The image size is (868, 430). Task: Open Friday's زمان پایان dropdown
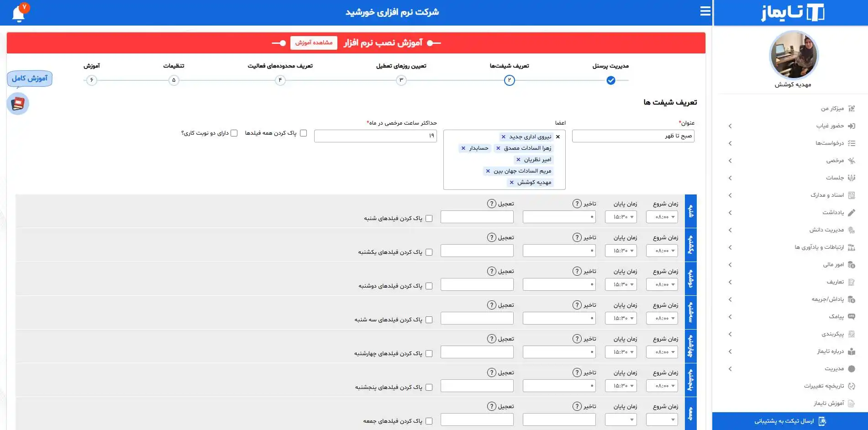point(621,420)
